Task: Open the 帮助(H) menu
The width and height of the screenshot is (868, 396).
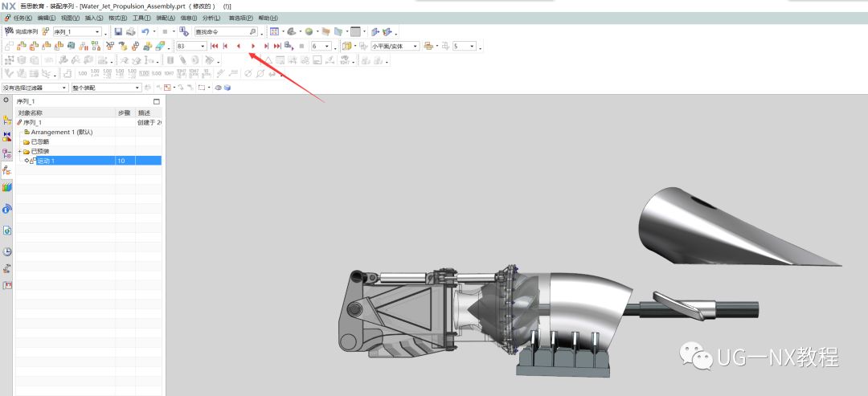Action: (268, 18)
